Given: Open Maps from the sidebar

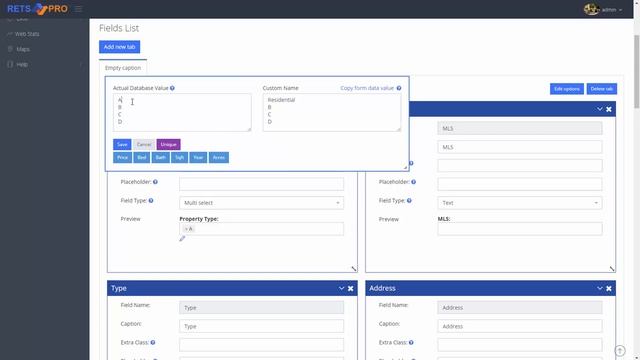Looking at the screenshot, I should pyautogui.click(x=23, y=49).
